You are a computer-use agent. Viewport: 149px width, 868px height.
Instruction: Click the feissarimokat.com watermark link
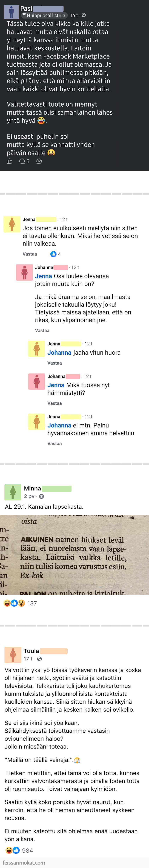24,863
